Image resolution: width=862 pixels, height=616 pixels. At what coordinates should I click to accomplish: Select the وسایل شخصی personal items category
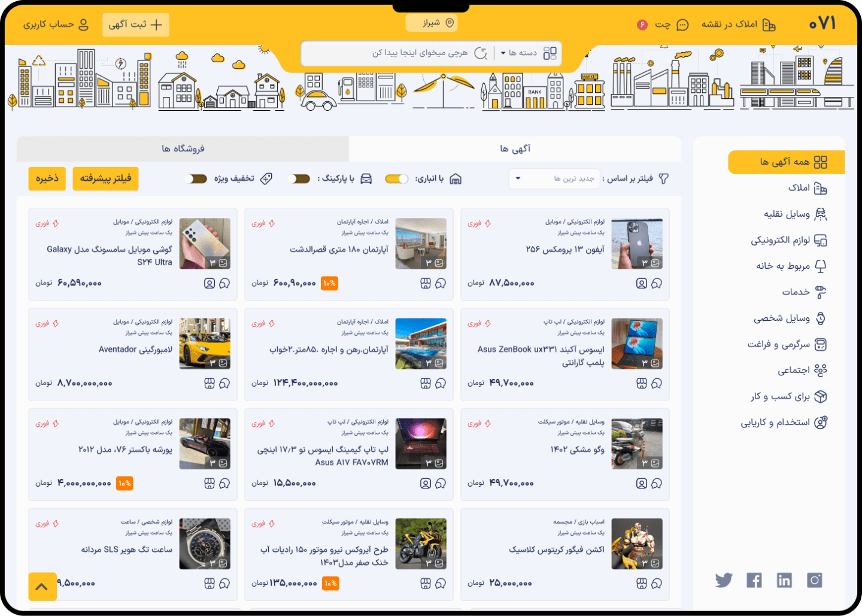[790, 318]
